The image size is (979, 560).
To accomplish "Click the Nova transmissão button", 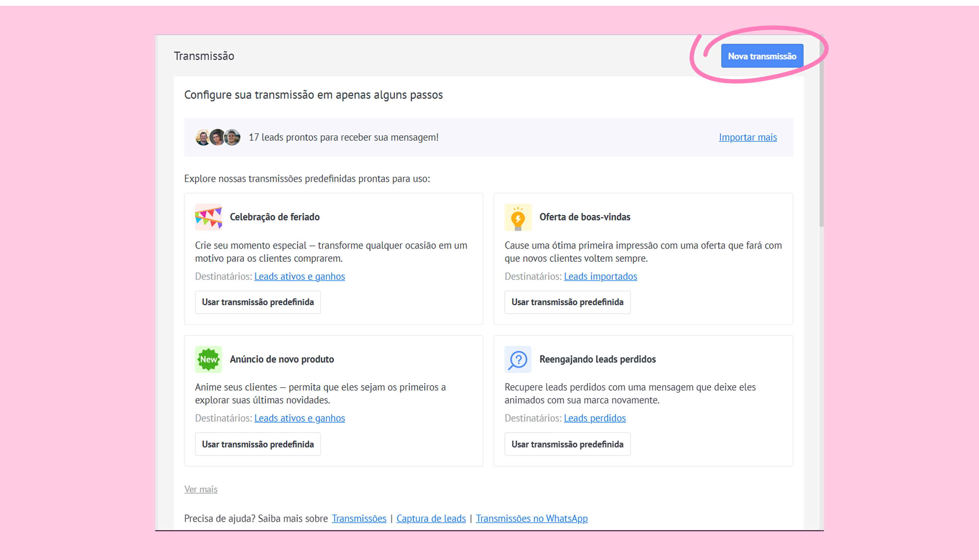I will click(762, 56).
